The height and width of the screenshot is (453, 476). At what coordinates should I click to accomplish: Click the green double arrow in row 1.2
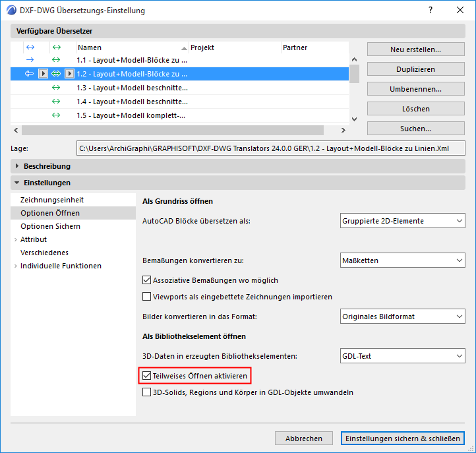[56, 73]
